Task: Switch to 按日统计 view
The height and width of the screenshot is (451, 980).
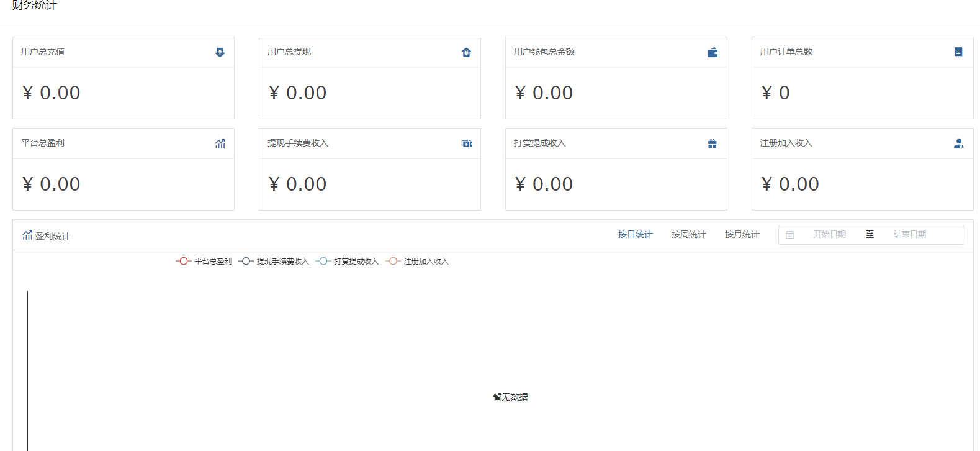Action: click(635, 235)
